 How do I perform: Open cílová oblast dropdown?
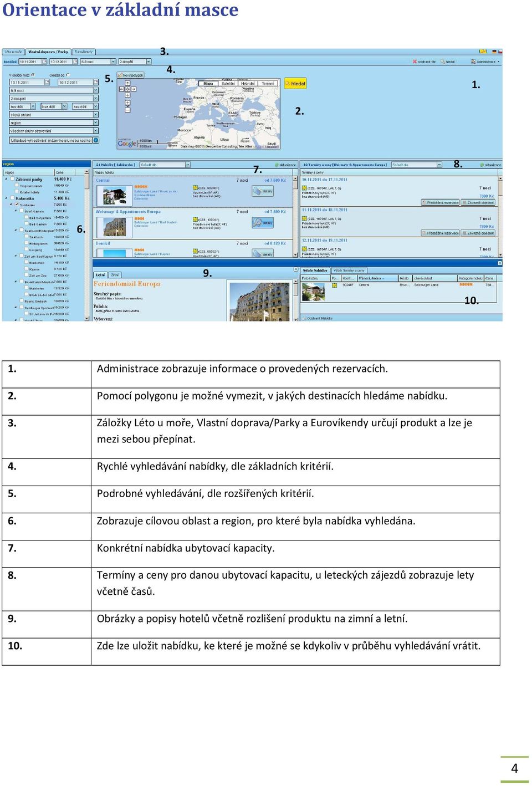tap(54, 115)
